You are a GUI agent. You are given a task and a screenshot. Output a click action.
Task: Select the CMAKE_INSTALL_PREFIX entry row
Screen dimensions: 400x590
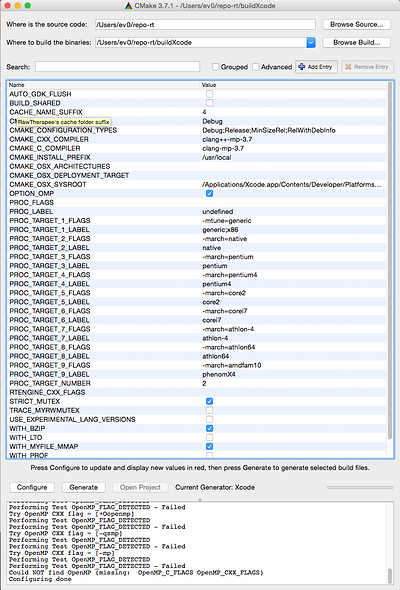point(196,157)
